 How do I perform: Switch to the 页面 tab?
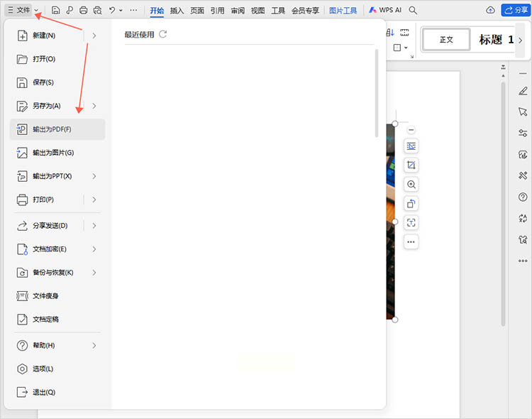(x=197, y=11)
